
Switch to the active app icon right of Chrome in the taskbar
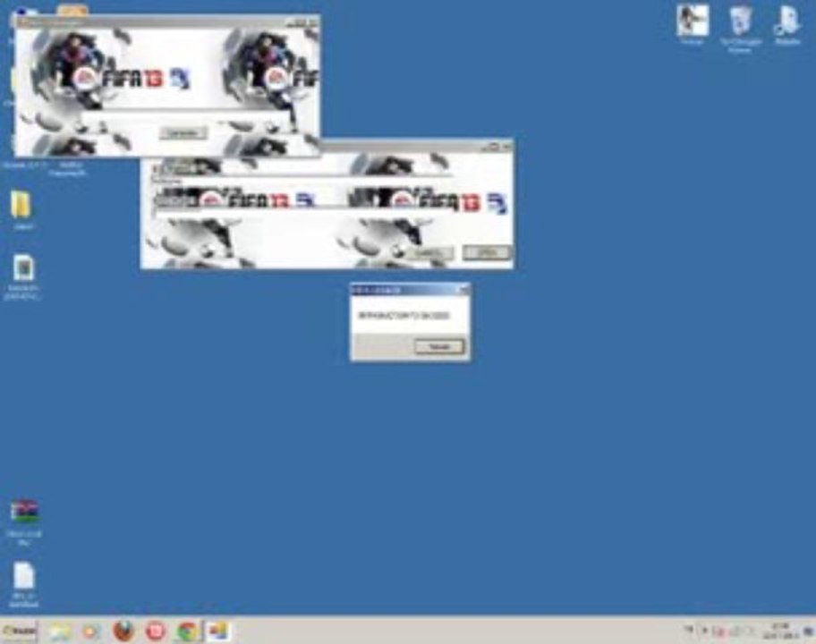coord(217,631)
